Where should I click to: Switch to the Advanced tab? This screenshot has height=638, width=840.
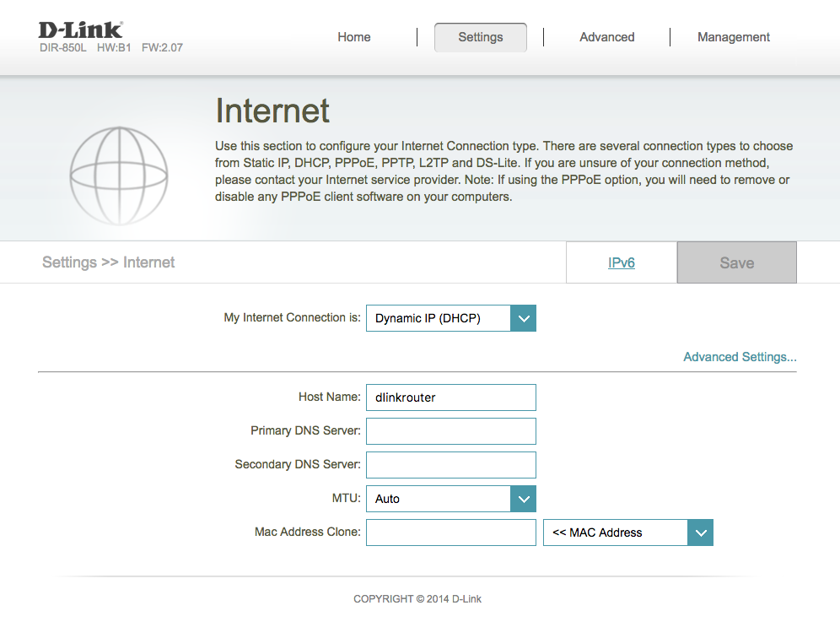click(x=607, y=37)
